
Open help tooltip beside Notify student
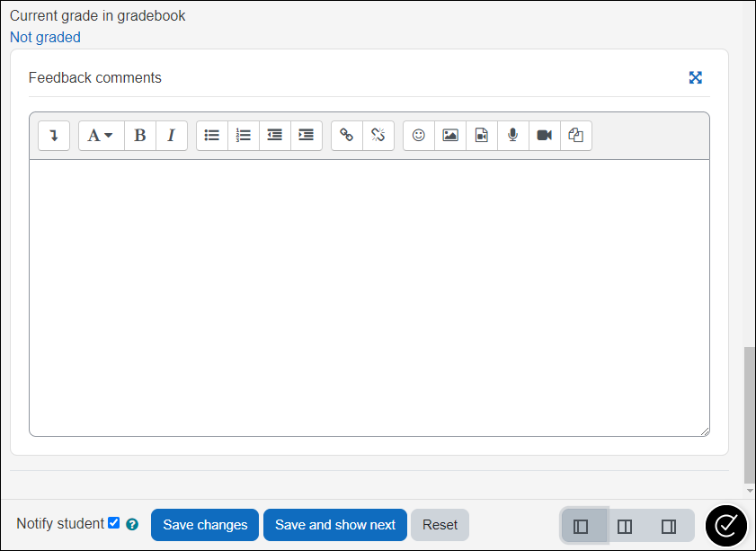tap(131, 524)
